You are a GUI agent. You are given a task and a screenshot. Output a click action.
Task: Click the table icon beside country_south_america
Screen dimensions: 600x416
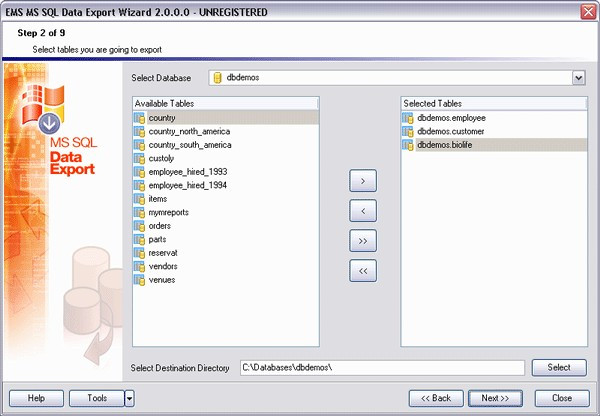[140, 145]
